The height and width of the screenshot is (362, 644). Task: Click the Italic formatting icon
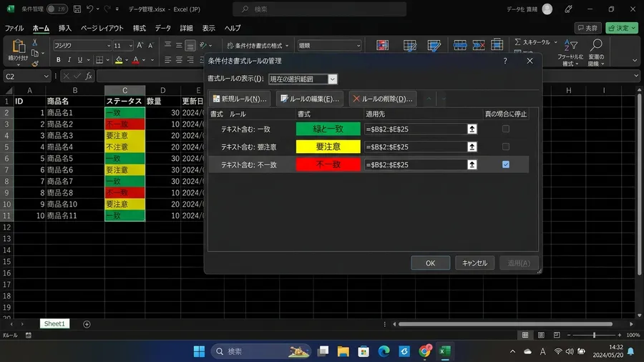69,60
